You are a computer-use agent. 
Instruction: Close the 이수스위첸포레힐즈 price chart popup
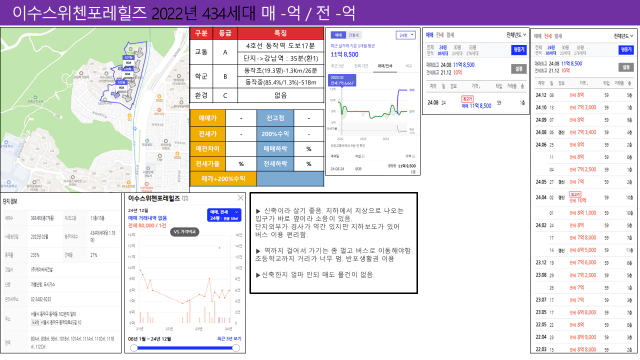pyautogui.click(x=240, y=198)
